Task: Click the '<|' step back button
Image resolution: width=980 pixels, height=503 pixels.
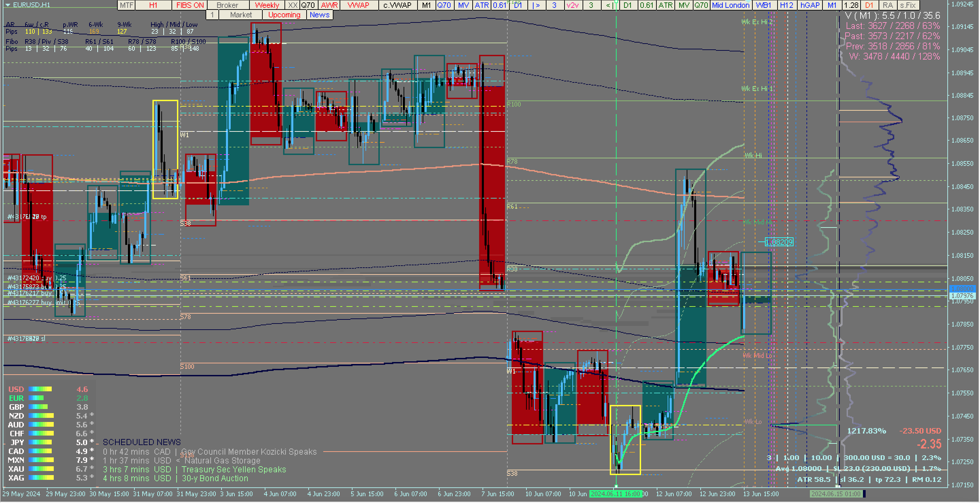Action: pos(608,5)
